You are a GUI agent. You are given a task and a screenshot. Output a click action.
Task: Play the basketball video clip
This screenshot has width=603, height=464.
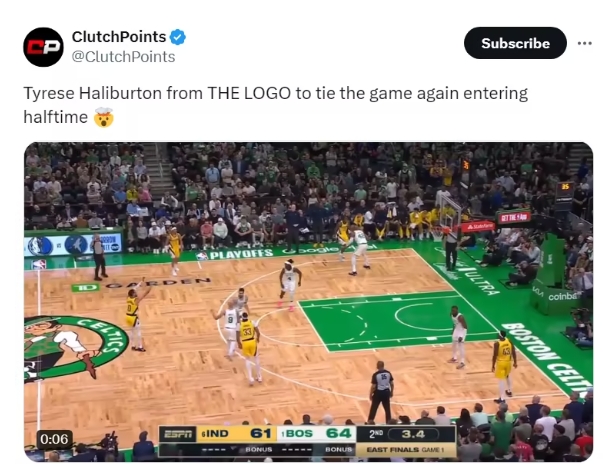pyautogui.click(x=308, y=302)
